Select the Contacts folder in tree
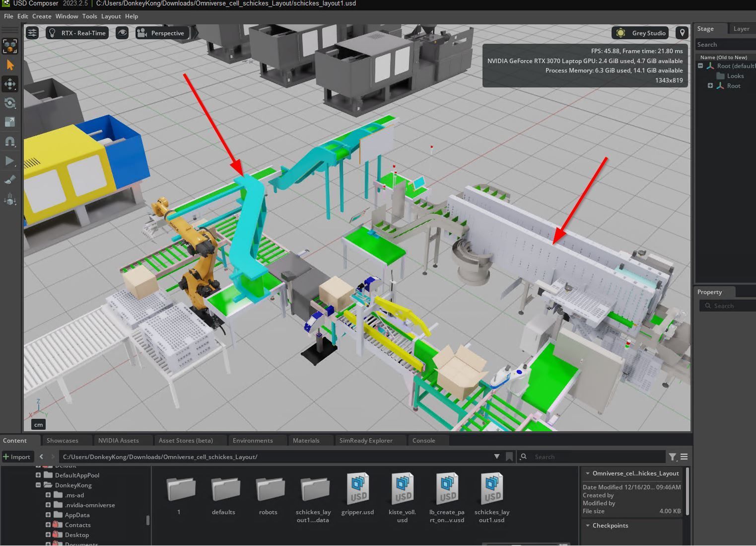 point(77,525)
